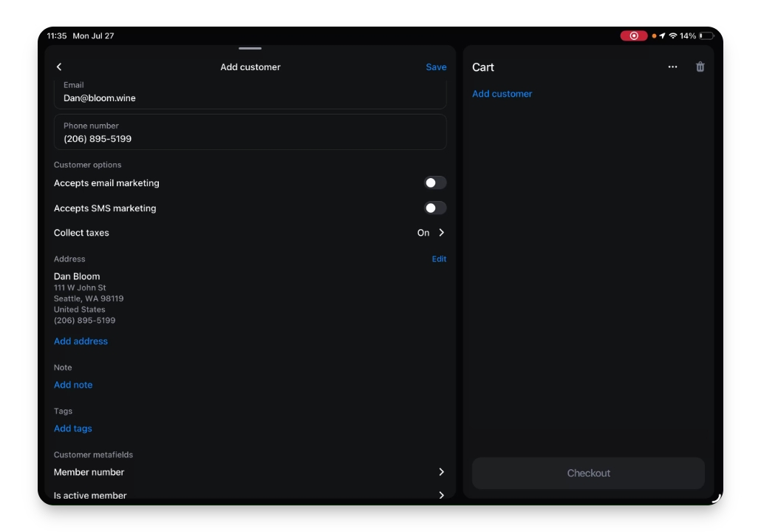
Task: Click 'Seattle, WA 98119' address line
Action: 89,299
